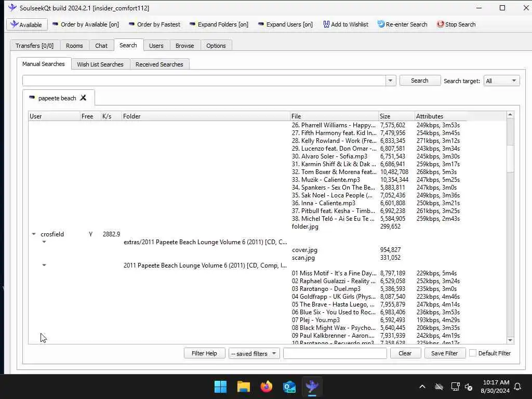Enable the Default Filter checkbox
The width and height of the screenshot is (532, 399).
(473, 353)
